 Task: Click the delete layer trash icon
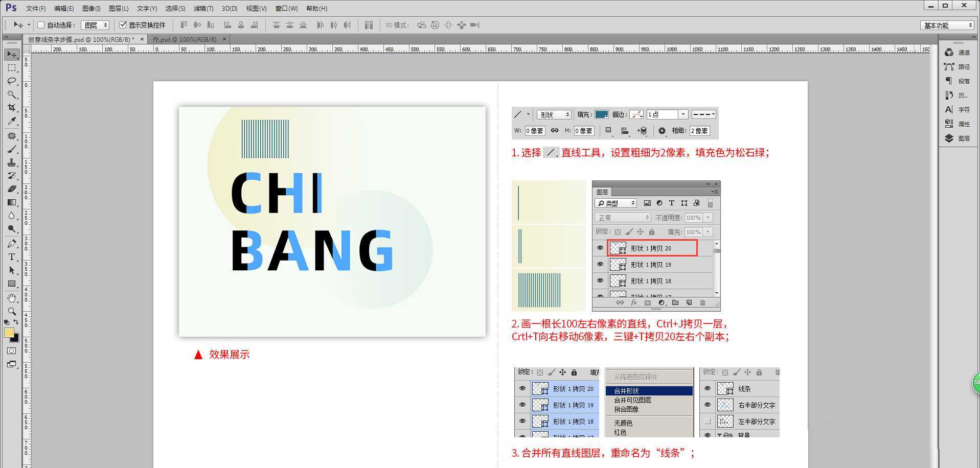pyautogui.click(x=703, y=302)
